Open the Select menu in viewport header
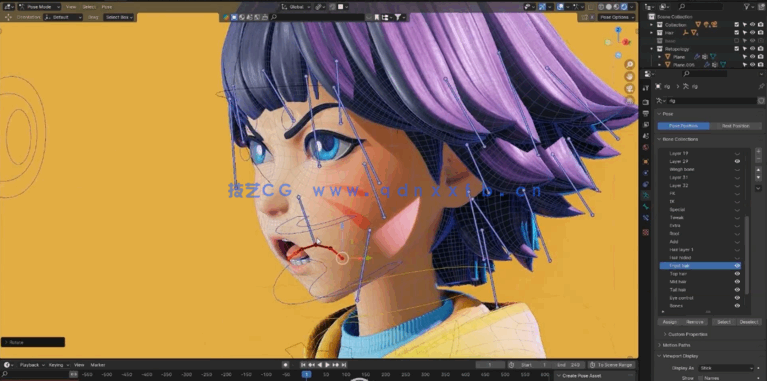767x381 pixels. point(89,7)
